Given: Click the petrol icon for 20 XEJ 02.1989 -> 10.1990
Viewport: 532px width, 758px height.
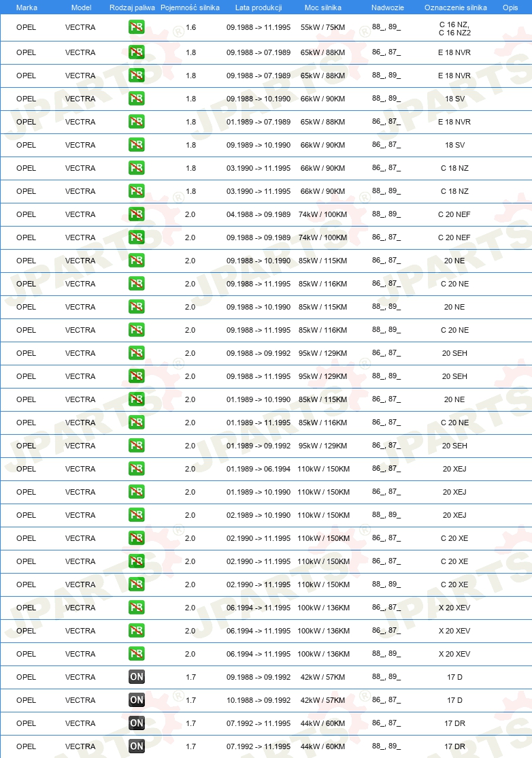Looking at the screenshot, I should [137, 515].
